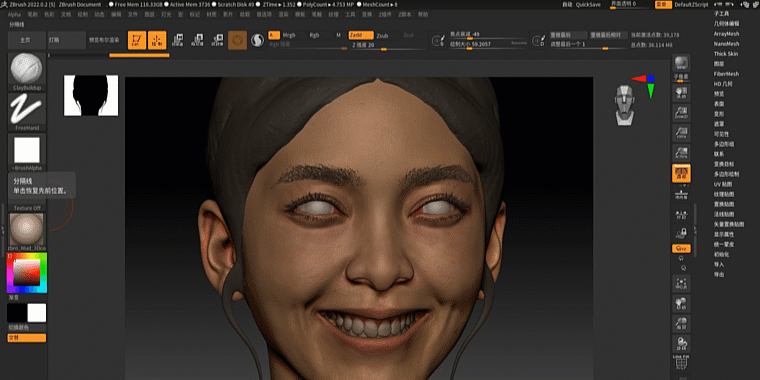760x380 pixels.
Task: Click the 灯箱 lightbox button
Action: 66,40
